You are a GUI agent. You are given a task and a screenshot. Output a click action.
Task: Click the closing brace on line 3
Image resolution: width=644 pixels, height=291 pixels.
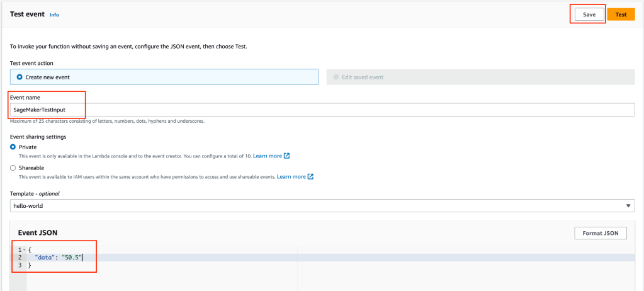pos(30,265)
